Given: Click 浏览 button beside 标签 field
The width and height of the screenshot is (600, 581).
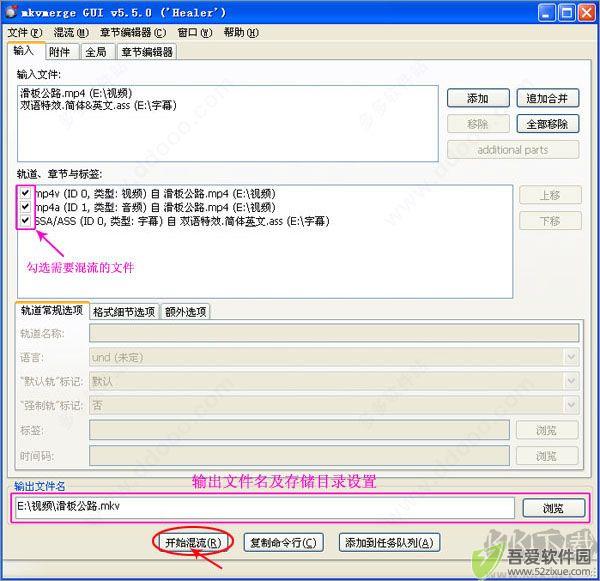Looking at the screenshot, I should pyautogui.click(x=547, y=430).
